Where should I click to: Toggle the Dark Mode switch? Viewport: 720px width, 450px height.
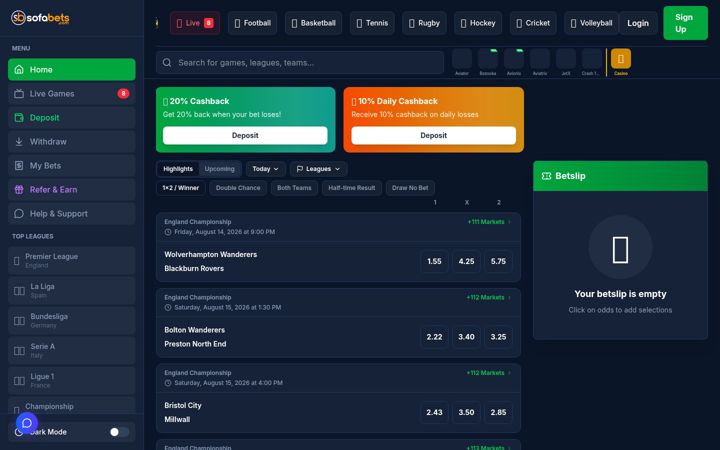(x=119, y=432)
